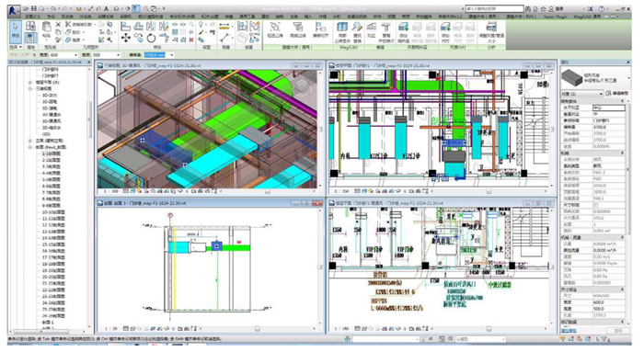Open the width 600 dropdown

pos(76,54)
